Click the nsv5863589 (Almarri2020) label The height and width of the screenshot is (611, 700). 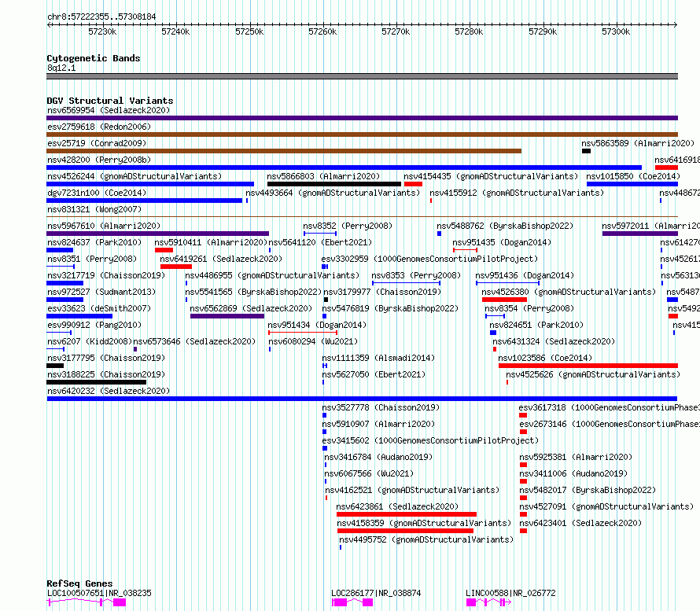tap(638, 143)
